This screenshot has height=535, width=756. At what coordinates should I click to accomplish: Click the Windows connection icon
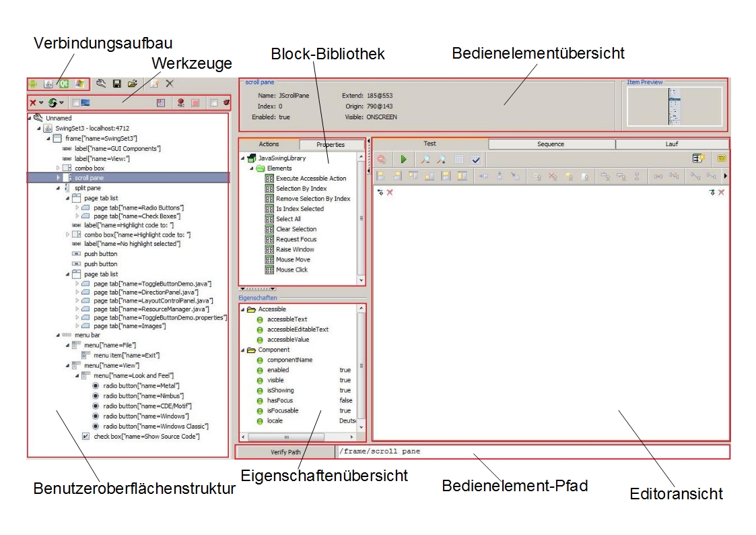click(x=80, y=84)
